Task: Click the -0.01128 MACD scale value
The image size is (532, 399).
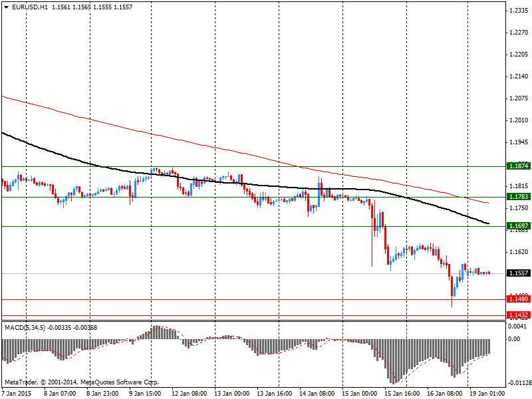Action: (519, 383)
